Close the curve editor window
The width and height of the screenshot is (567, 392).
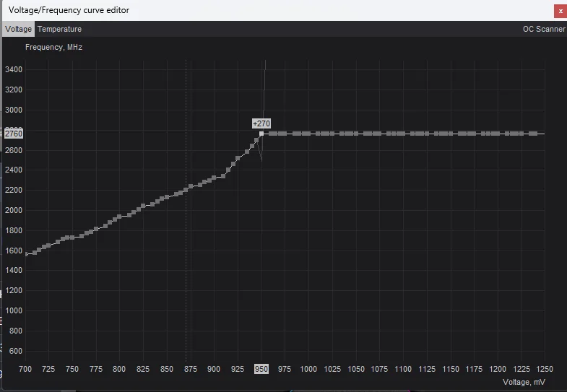(x=560, y=11)
